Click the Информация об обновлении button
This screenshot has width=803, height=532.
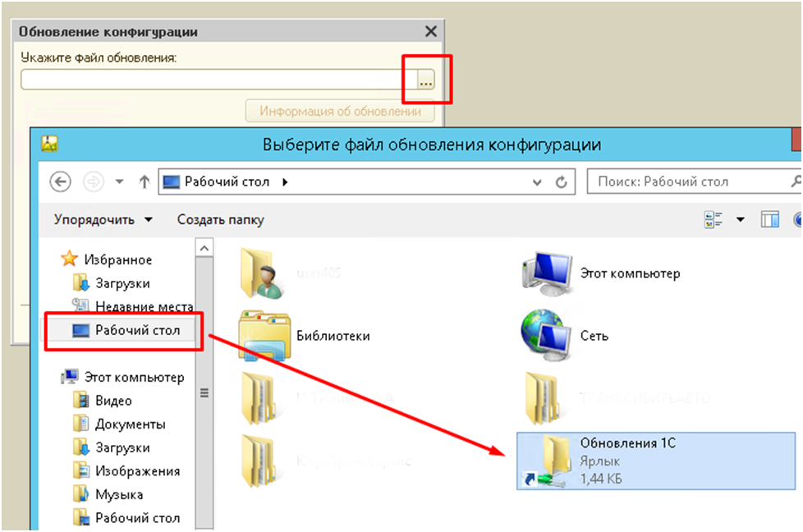point(340,111)
